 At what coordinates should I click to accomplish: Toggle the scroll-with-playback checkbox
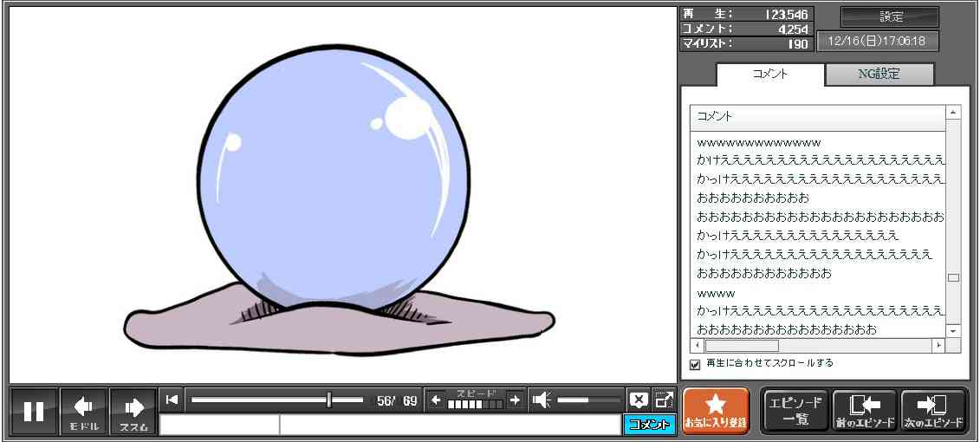click(x=695, y=364)
